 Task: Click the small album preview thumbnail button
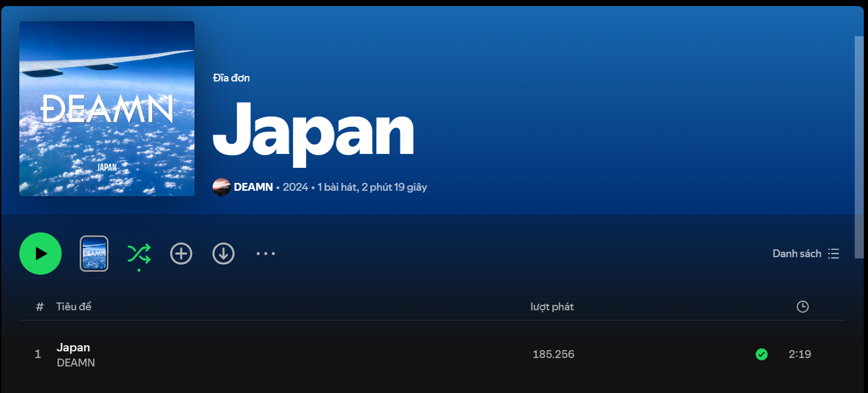point(94,254)
